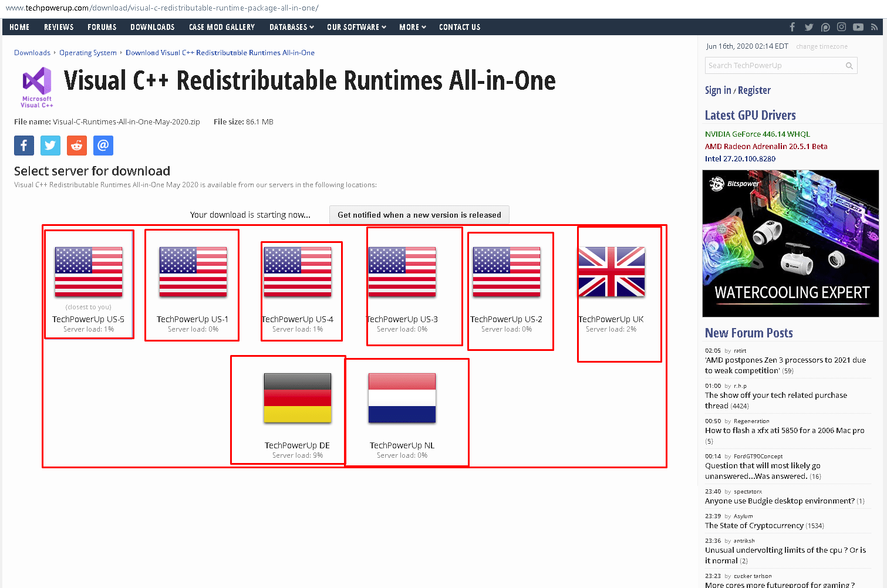Click Get notified when new version released

click(419, 215)
